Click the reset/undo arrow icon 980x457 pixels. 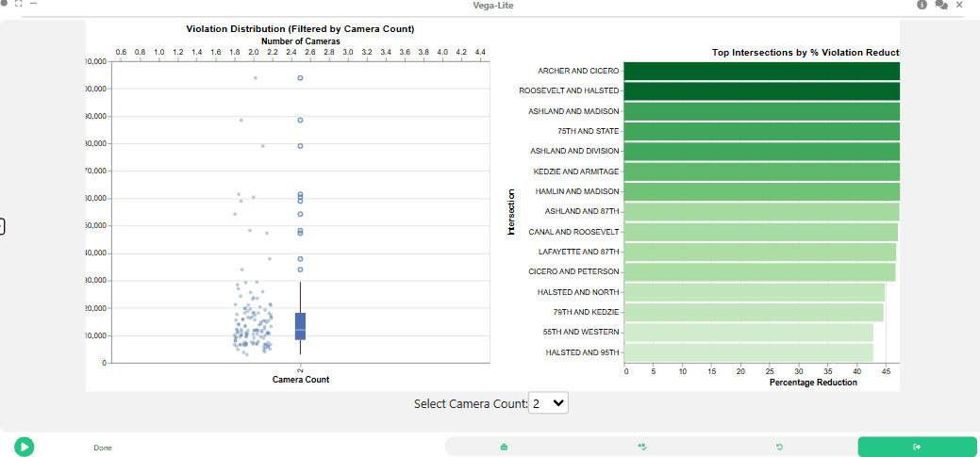tap(779, 447)
